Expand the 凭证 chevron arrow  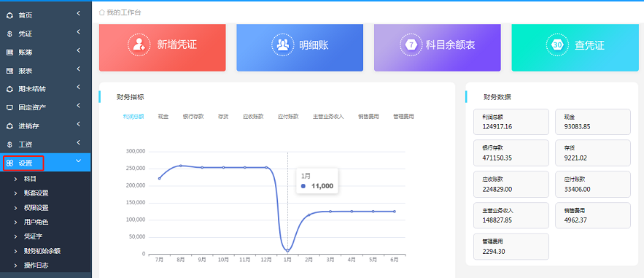78,32
